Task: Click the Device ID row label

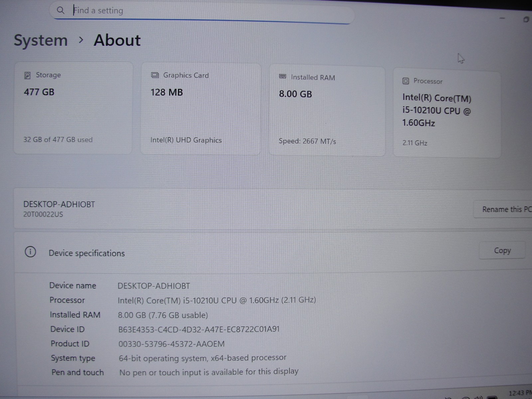Action: 67,329
